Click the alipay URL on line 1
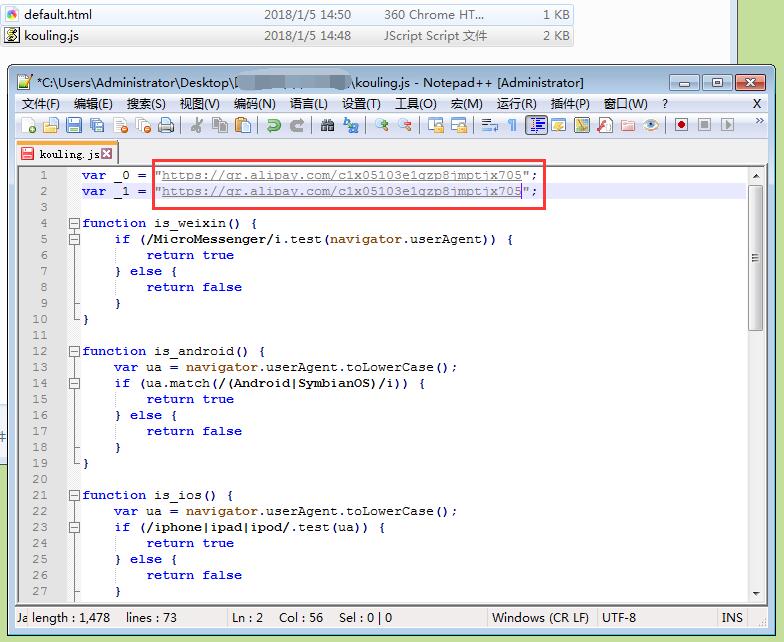 click(x=342, y=175)
